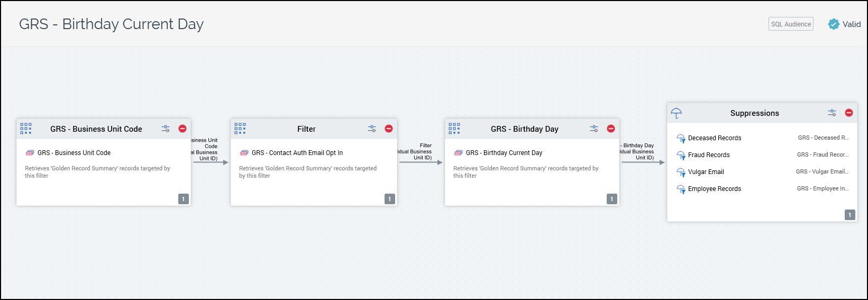Click GRS - Contact Auth Email Opt In filter
This screenshot has width=868, height=300.
click(x=297, y=153)
